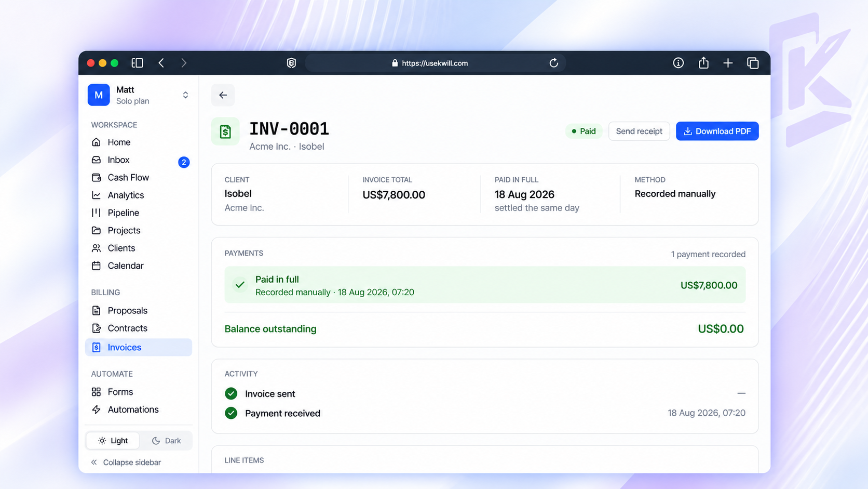Click the Balance outstanding US$0.00 amount
This screenshot has height=489, width=868.
tap(721, 329)
